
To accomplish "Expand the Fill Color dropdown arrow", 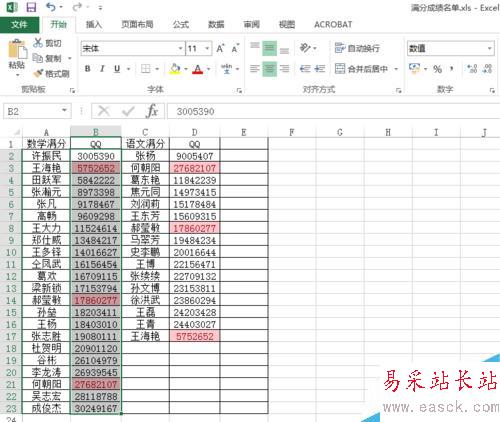I will [186, 69].
